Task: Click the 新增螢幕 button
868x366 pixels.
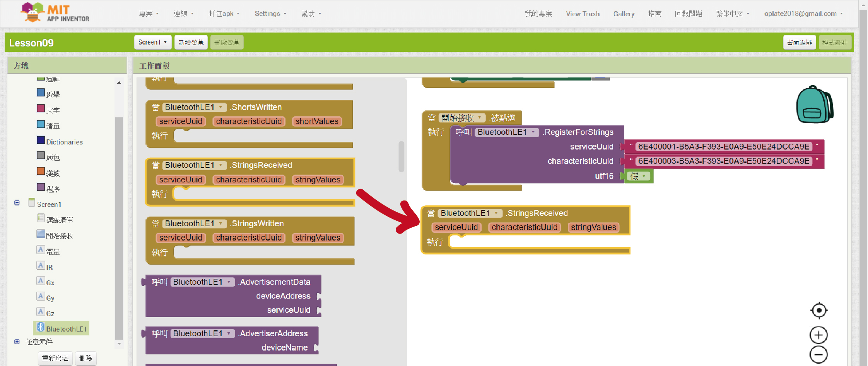Action: 191,42
